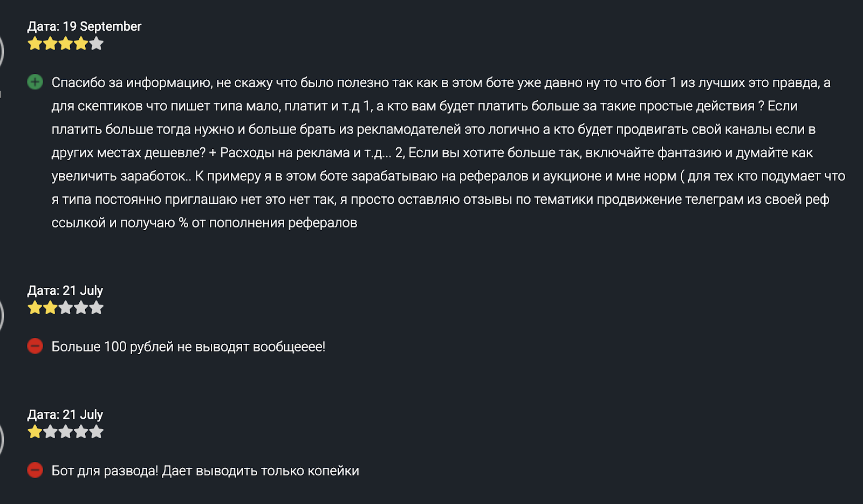Open the avatar beside the 19 September review
This screenshot has height=504, width=863.
2,51
